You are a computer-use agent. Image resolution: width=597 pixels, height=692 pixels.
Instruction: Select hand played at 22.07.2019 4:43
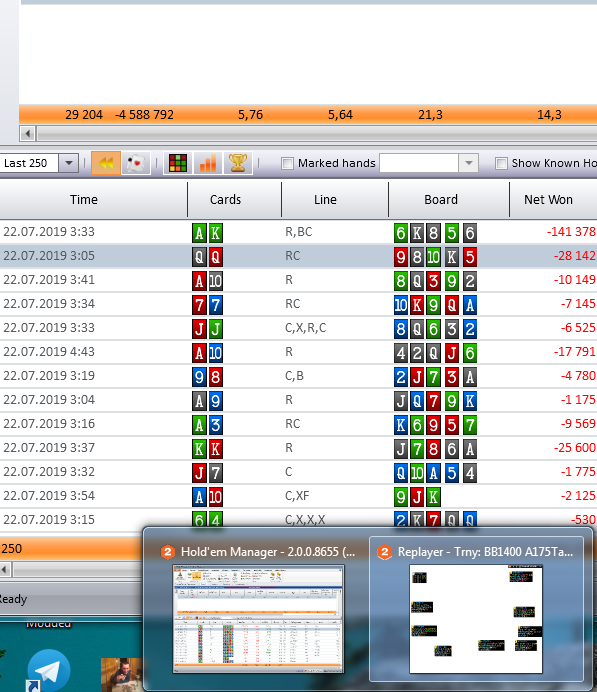click(298, 352)
